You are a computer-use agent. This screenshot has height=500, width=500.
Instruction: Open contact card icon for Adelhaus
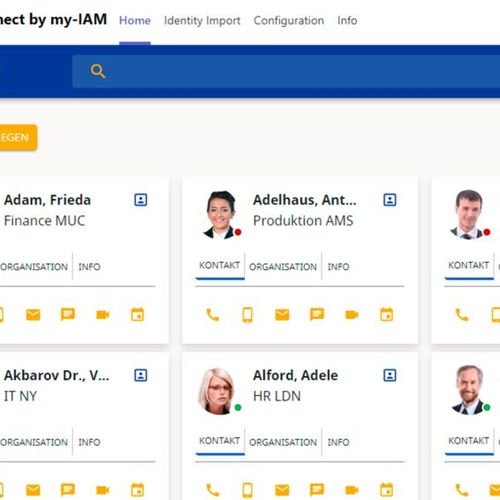click(x=390, y=200)
